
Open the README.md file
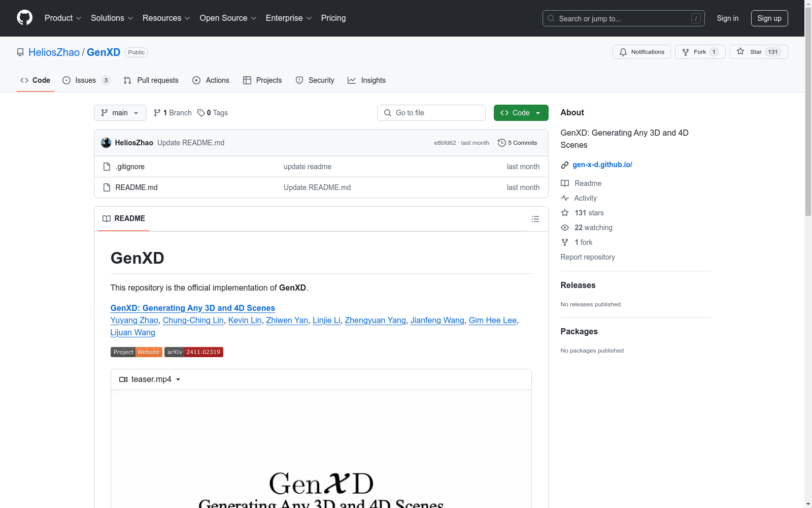137,187
